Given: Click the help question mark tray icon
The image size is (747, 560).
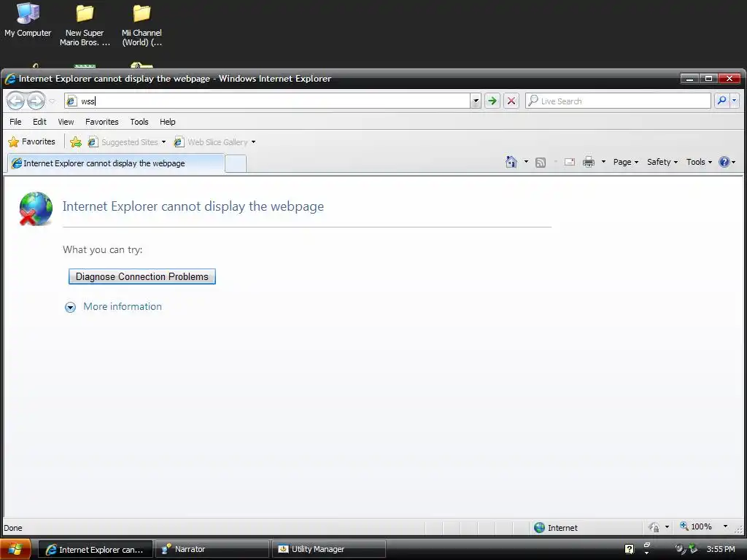Looking at the screenshot, I should [x=629, y=550].
